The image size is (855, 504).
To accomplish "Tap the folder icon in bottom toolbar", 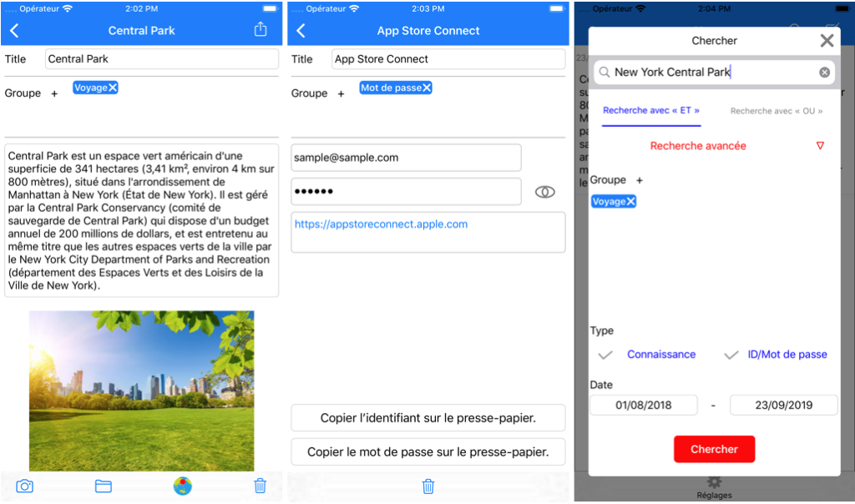I will click(104, 486).
